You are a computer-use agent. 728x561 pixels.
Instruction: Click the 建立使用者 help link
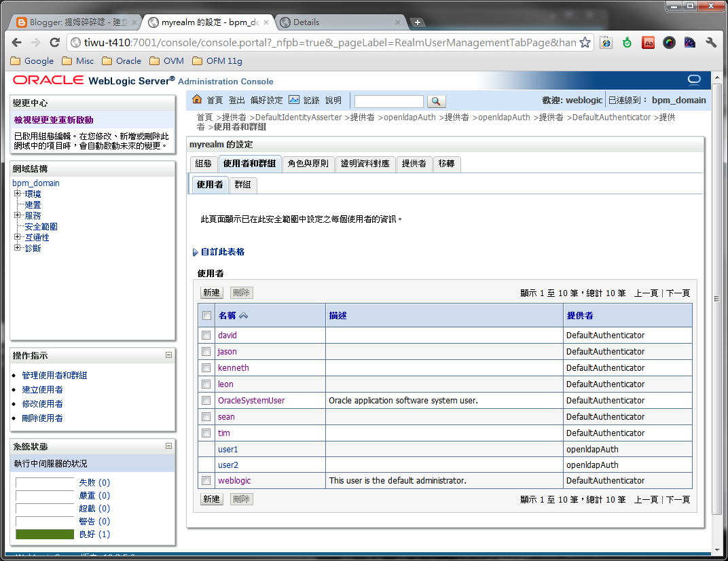42,390
